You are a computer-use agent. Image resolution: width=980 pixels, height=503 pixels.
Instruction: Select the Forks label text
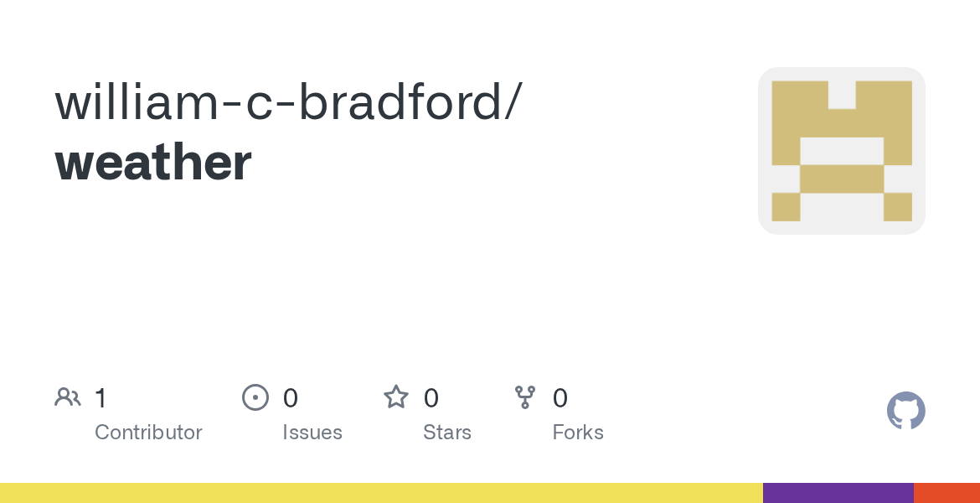(578, 433)
